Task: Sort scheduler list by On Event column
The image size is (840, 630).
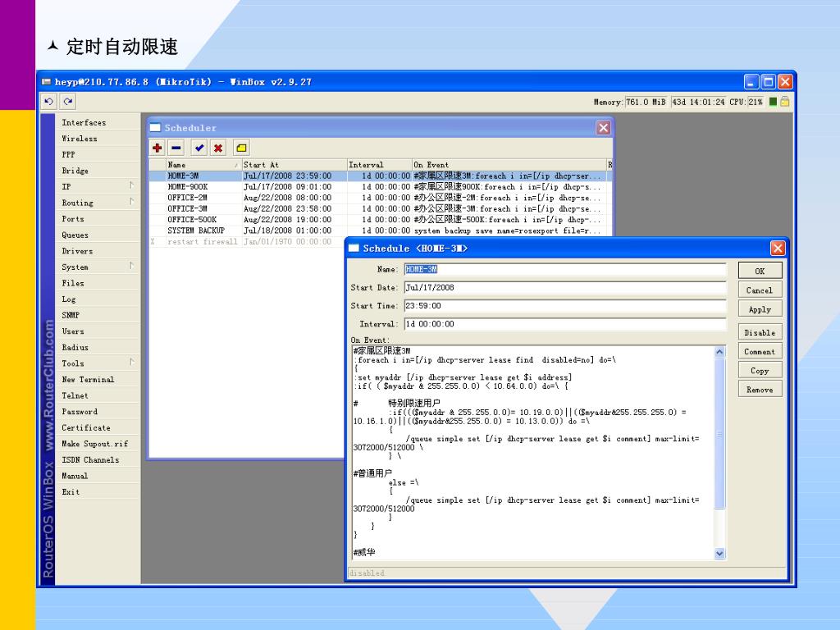Action: click(509, 164)
